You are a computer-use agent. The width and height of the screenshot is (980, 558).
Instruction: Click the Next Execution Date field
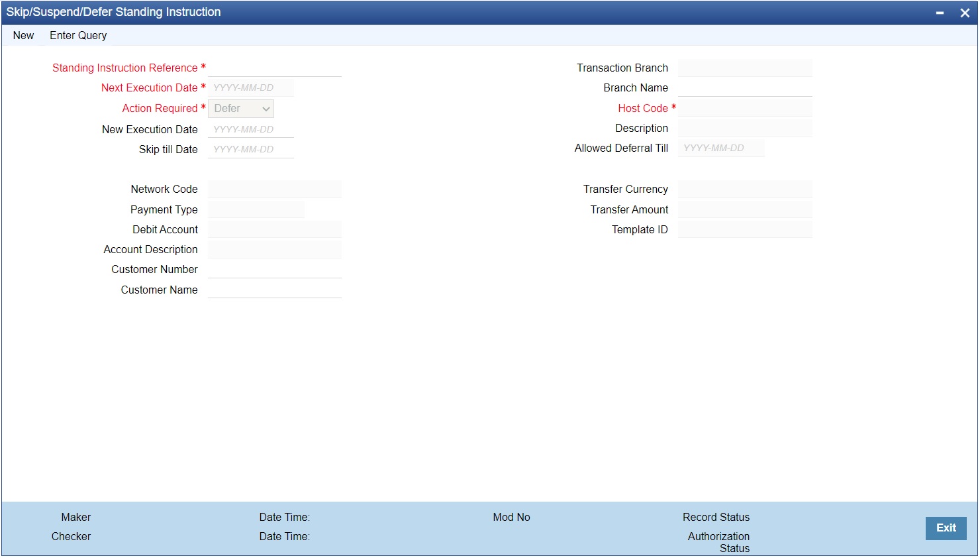[251, 88]
